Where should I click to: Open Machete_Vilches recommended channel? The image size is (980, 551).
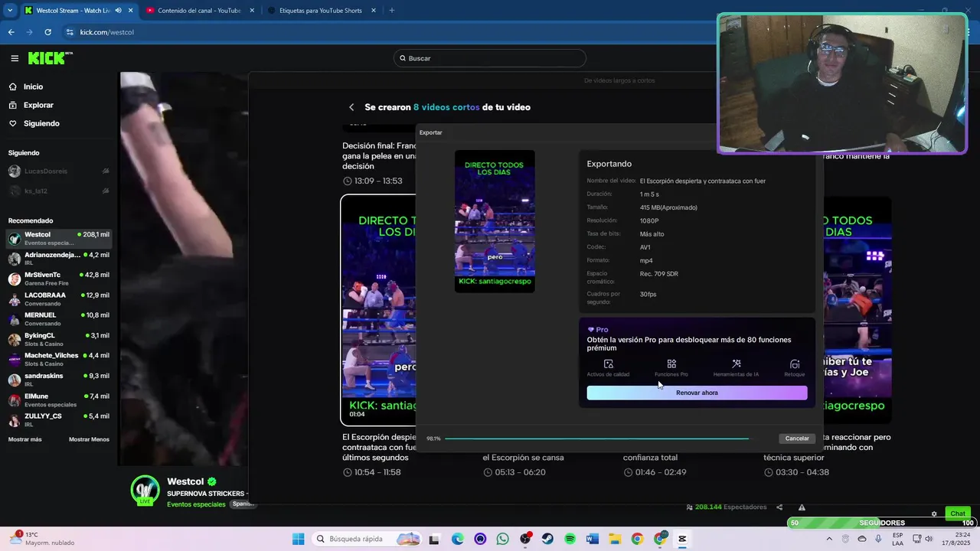pyautogui.click(x=59, y=359)
